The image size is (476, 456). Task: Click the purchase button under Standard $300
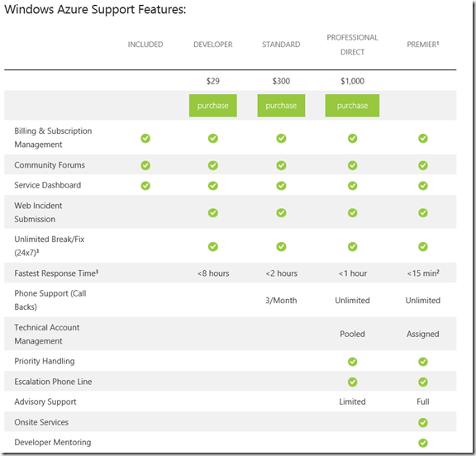pyautogui.click(x=281, y=106)
